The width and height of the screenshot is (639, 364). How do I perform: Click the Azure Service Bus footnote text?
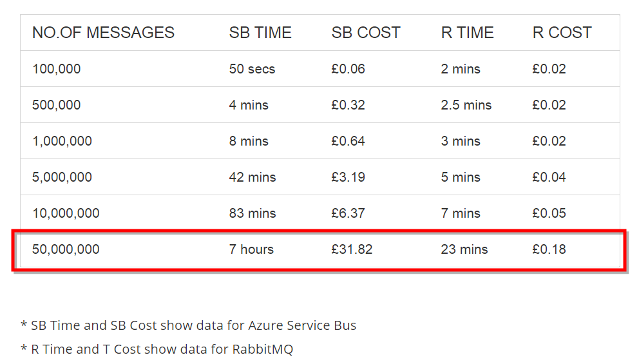(189, 325)
